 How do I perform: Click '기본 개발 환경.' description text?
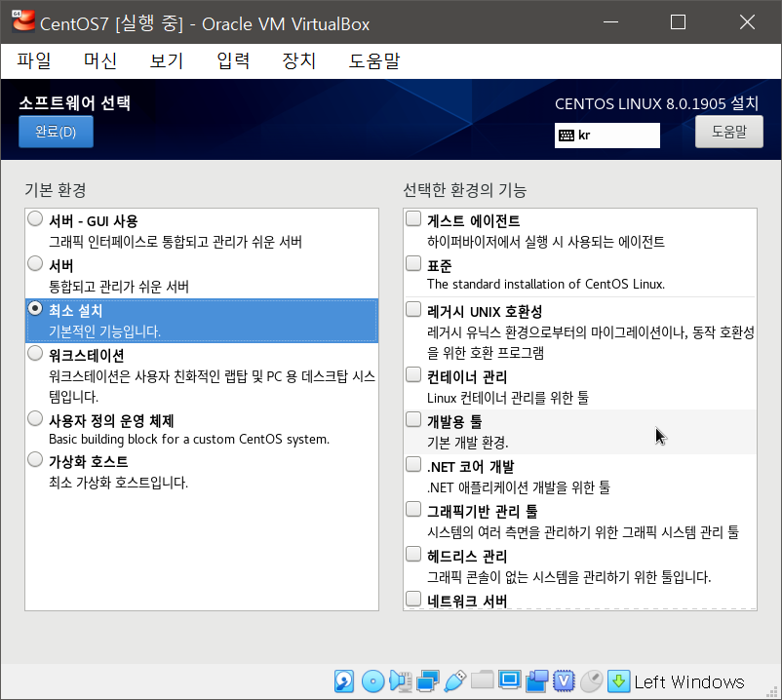point(468,443)
